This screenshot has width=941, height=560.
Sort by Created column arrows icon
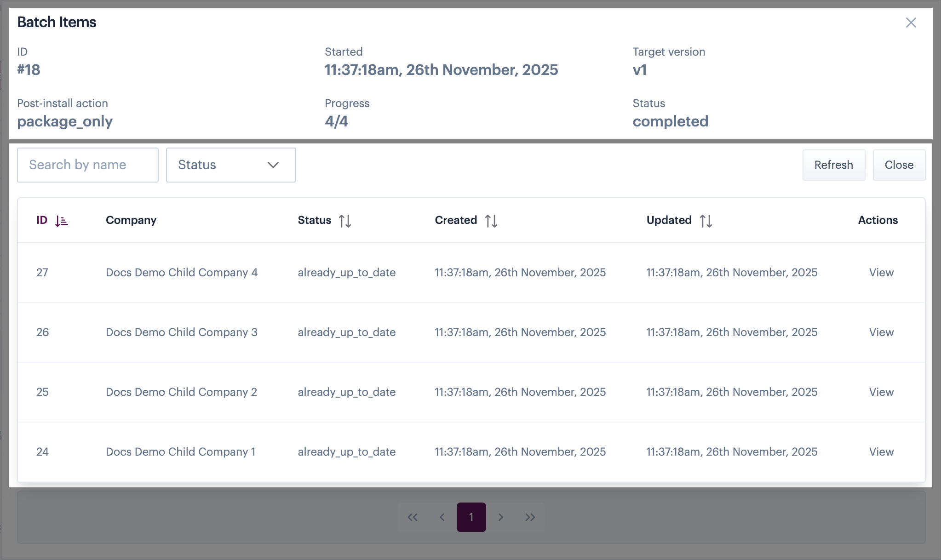pyautogui.click(x=491, y=221)
